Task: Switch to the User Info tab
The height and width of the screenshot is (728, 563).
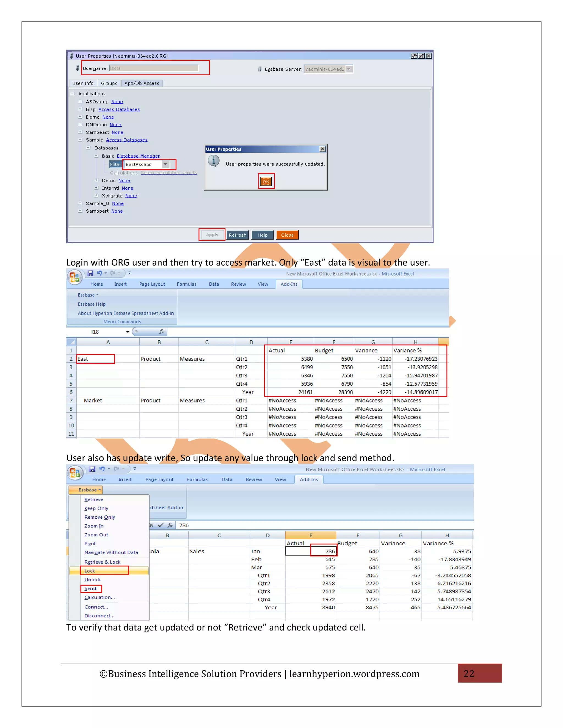Action: coord(83,83)
